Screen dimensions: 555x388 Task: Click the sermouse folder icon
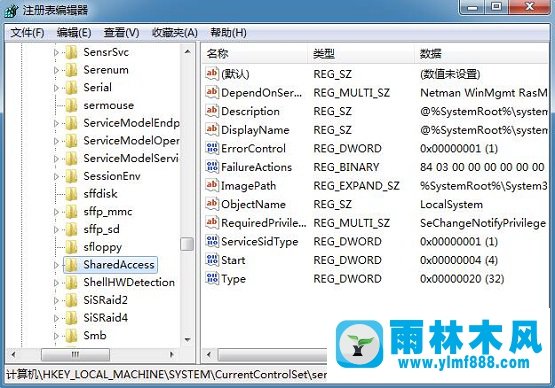point(71,105)
